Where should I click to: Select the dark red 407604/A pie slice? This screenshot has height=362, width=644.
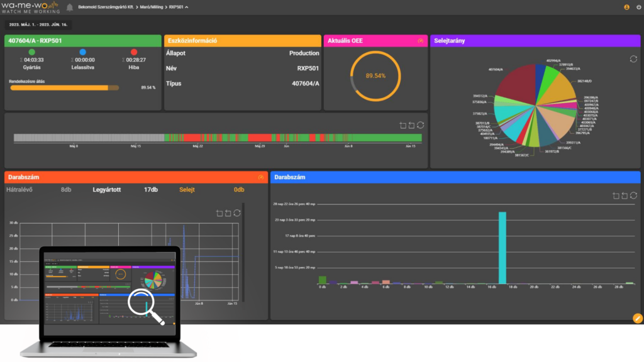click(519, 84)
